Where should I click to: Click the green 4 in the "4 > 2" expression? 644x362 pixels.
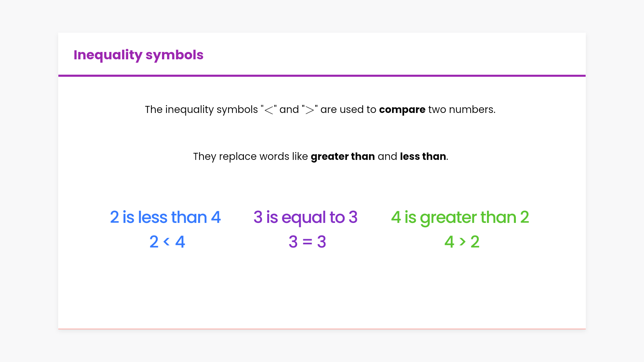point(449,242)
